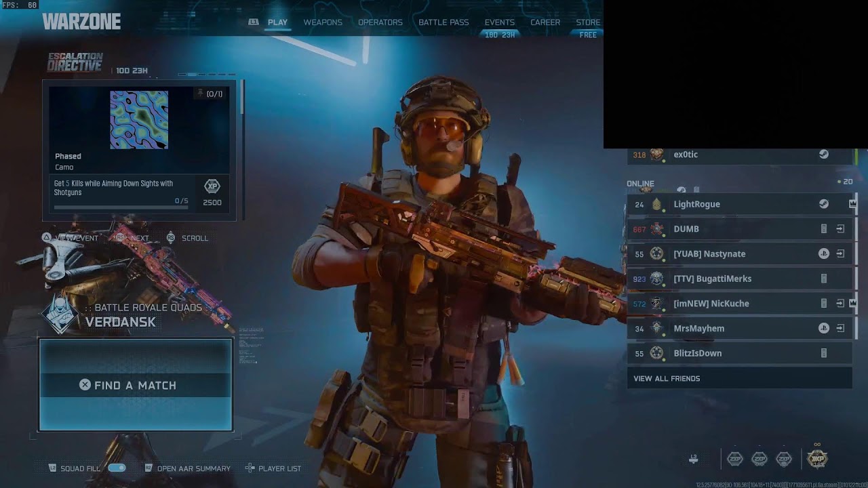The image size is (868, 488).
Task: Click the crown icon on NicKuche row
Action: click(x=852, y=304)
